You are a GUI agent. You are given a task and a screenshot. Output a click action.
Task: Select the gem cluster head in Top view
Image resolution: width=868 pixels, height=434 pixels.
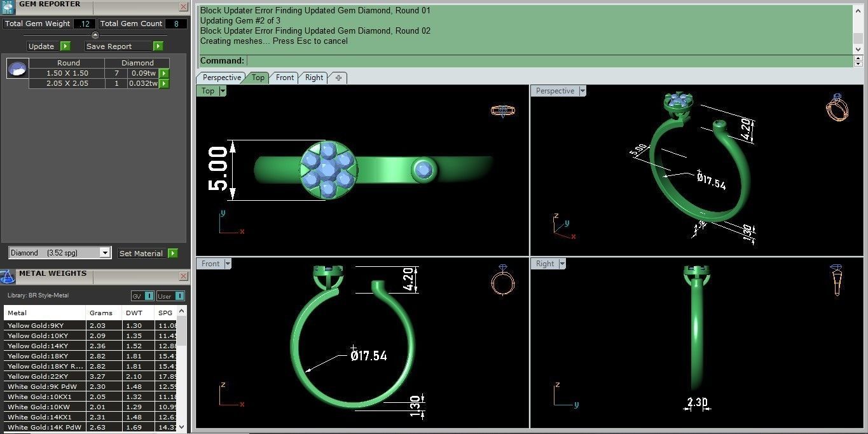328,170
